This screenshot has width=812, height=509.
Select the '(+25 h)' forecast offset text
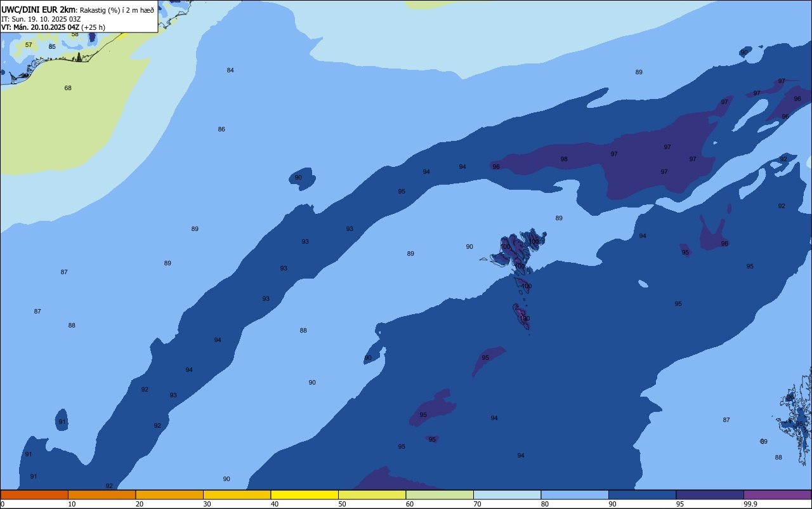click(x=93, y=27)
